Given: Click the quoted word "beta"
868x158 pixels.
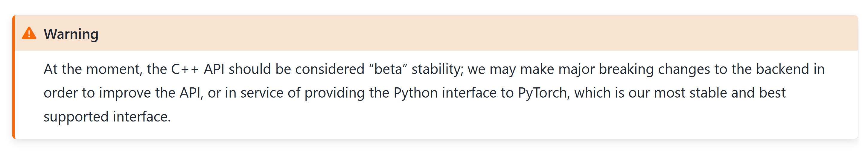Looking at the screenshot, I should click(388, 69).
